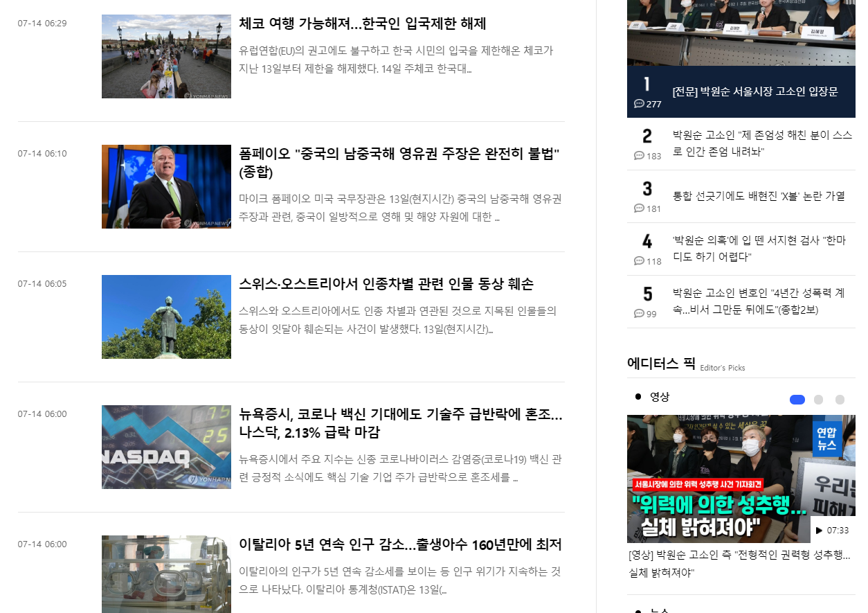Image resolution: width=868 pixels, height=613 pixels.
Task: Open rank 4 서지현 검사 article
Action: [x=759, y=249]
